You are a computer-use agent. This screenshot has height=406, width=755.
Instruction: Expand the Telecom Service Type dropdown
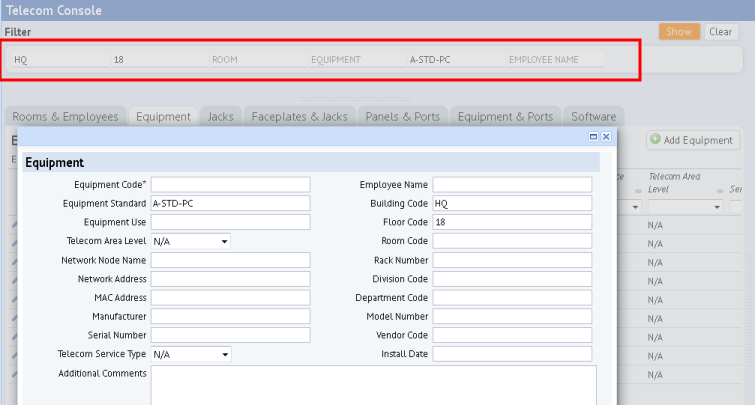click(x=191, y=354)
